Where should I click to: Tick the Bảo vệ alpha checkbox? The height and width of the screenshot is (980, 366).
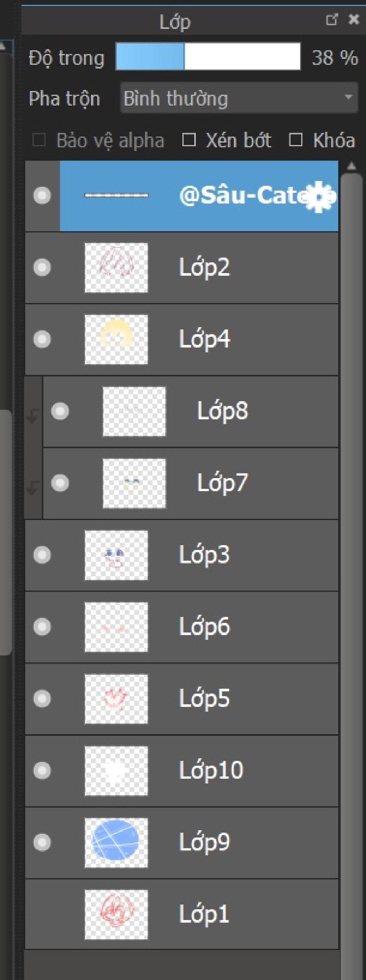click(39, 140)
